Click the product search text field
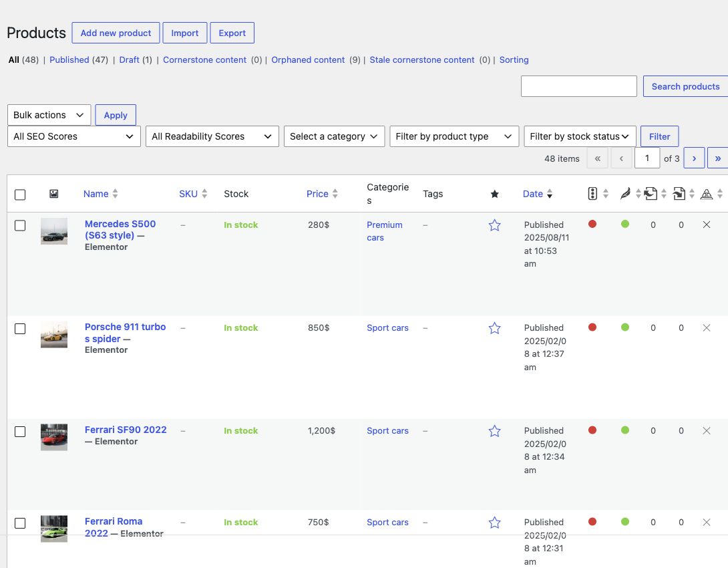Viewport: 728px width, 568px height. click(x=579, y=86)
